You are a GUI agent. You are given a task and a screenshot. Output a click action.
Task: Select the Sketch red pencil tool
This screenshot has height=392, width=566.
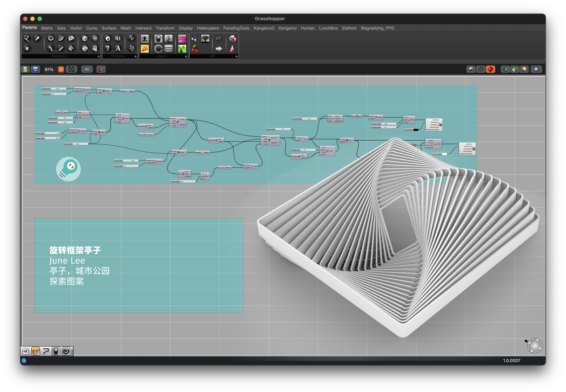(x=101, y=69)
